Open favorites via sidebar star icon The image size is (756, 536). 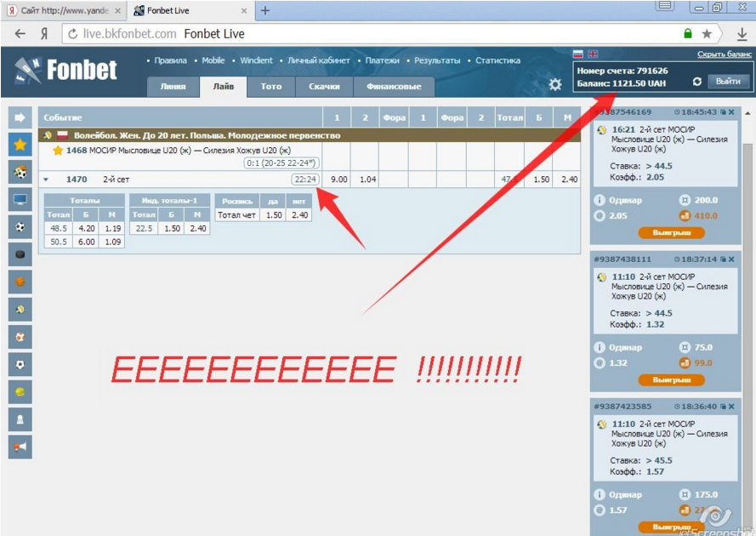click(20, 145)
